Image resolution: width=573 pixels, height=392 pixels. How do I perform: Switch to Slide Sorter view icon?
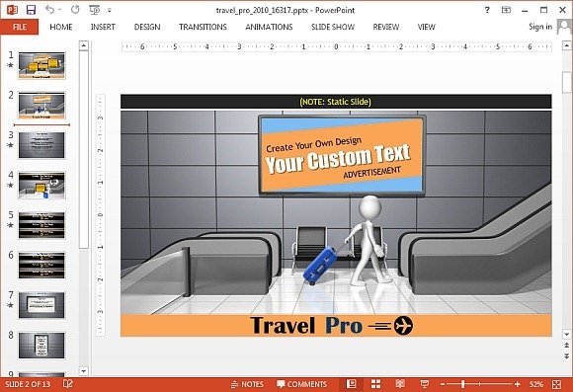click(x=375, y=384)
